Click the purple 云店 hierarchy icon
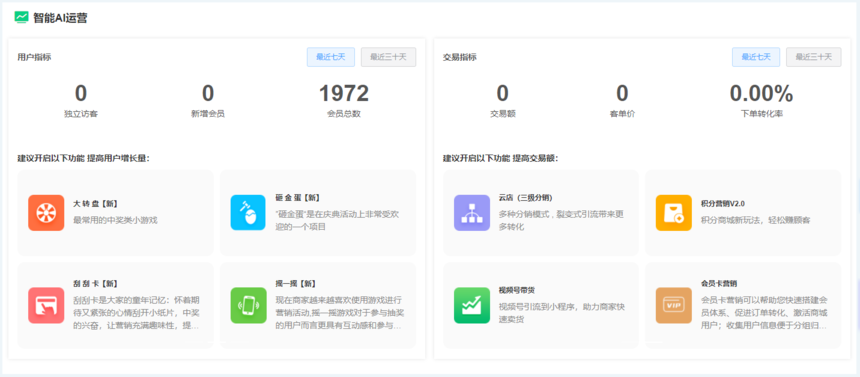 [472, 213]
